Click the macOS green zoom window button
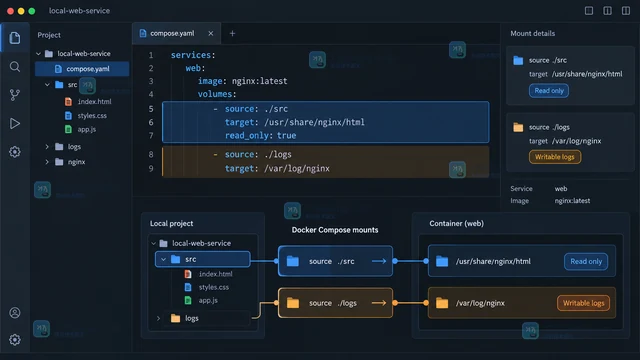Screen dimensions: 640x360 (32, 11)
